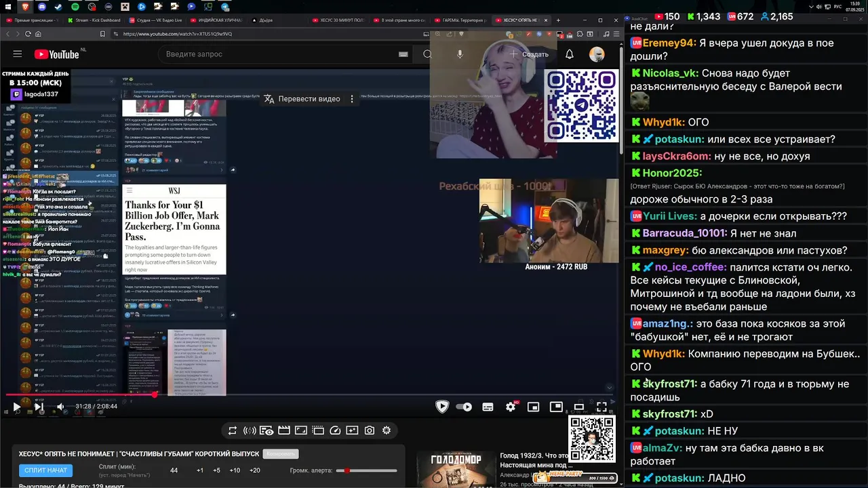The width and height of the screenshot is (868, 488).
Task: Click the shield icon in player controls
Action: tap(442, 407)
